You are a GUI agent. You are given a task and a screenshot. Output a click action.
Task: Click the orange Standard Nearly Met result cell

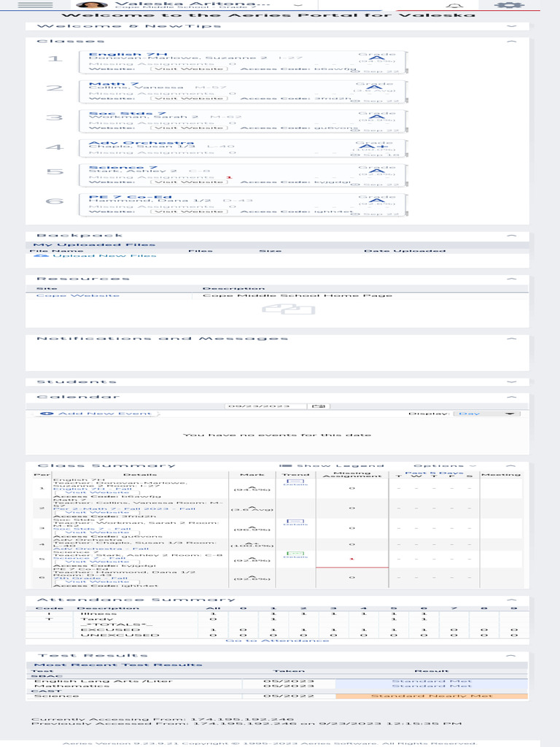(x=432, y=696)
